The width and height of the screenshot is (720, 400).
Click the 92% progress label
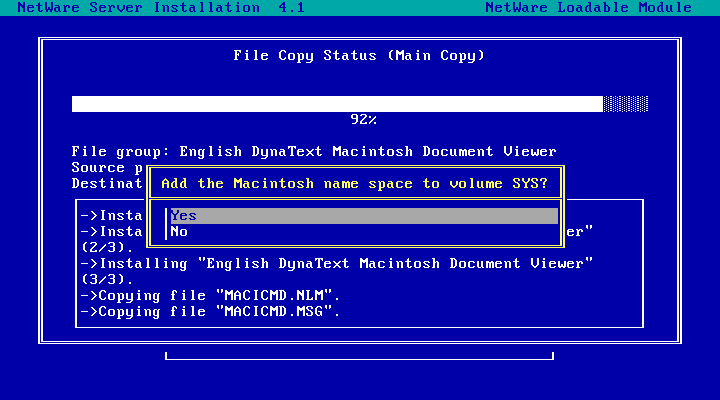pos(363,120)
